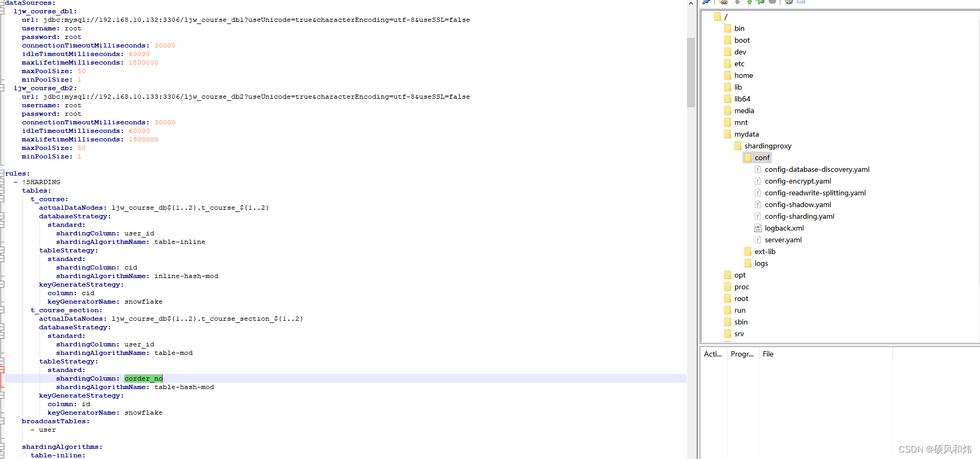This screenshot has width=980, height=459.
Task: Click the logback.xml file icon
Action: [x=757, y=228]
